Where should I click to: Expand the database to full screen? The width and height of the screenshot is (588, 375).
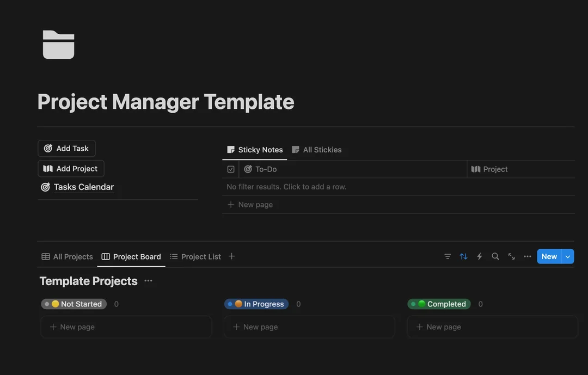click(511, 256)
